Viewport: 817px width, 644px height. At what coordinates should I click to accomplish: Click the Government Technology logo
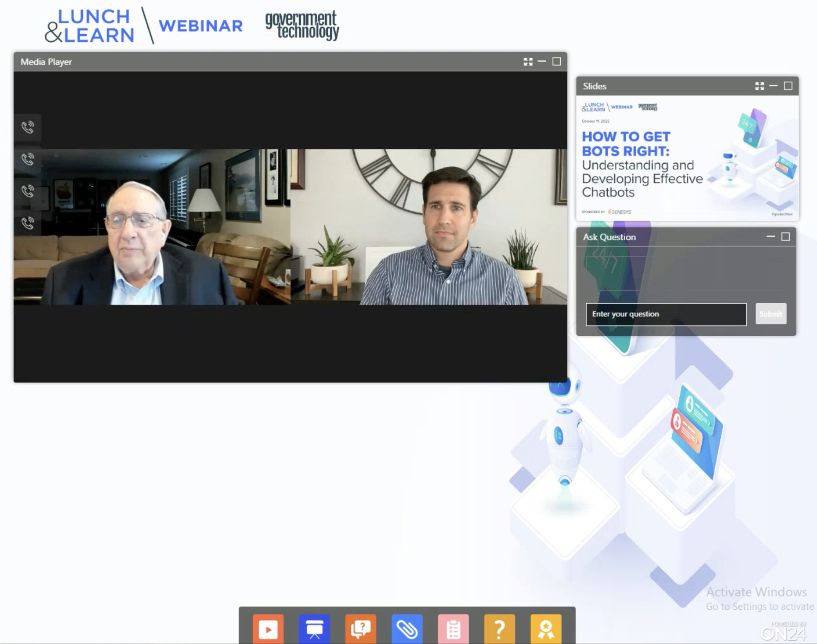(302, 25)
